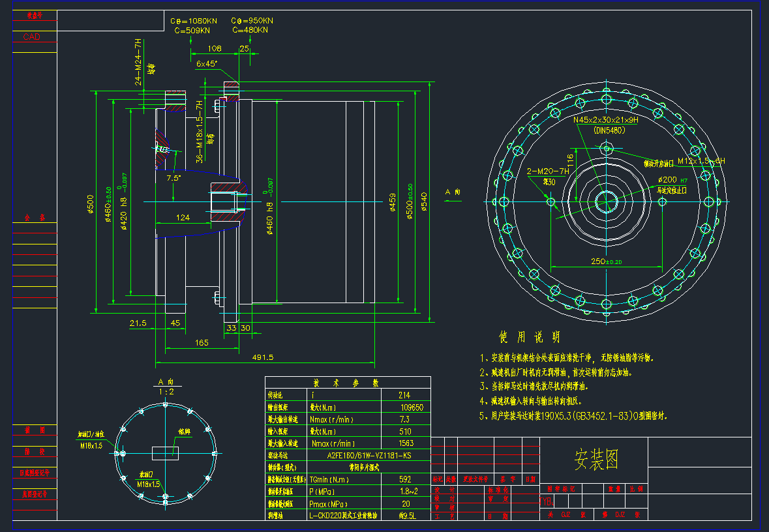Select the 6x45° chamfer annotation
This screenshot has height=532, width=769.
pos(207,64)
